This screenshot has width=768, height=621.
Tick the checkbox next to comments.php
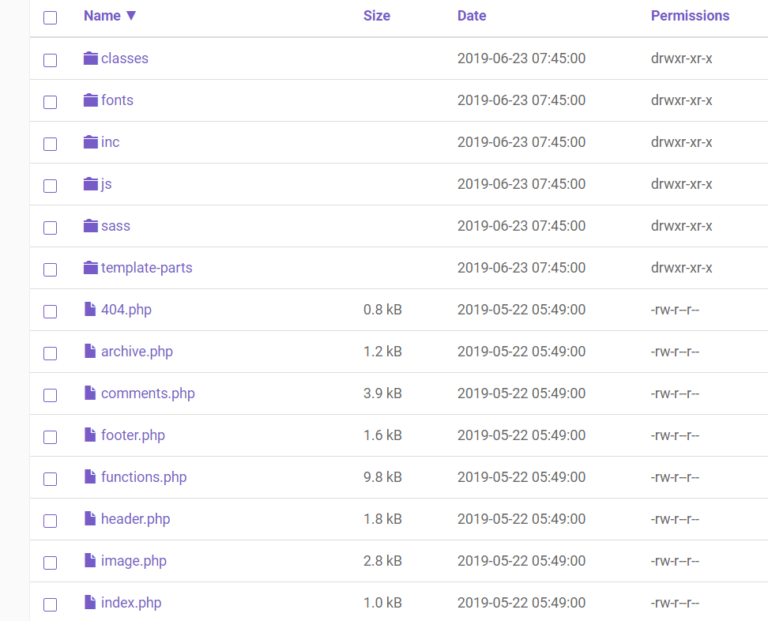click(50, 395)
